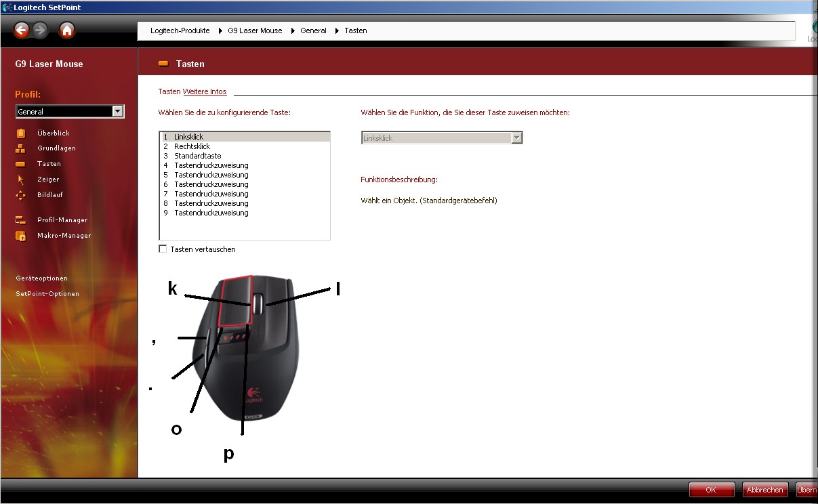
Task: Open Grundlagen icon in sidebar
Action: tap(20, 148)
